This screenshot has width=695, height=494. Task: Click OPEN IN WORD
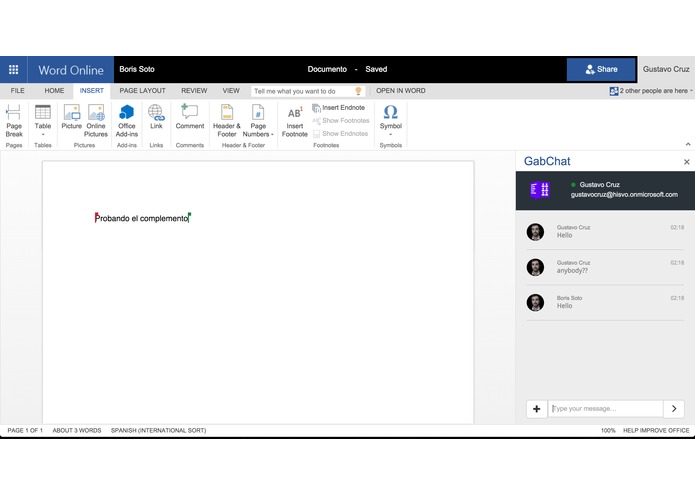pyautogui.click(x=401, y=91)
